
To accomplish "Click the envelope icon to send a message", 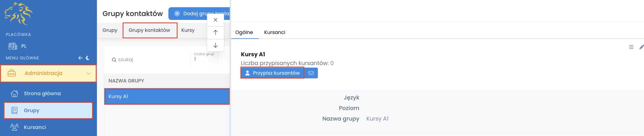I will pyautogui.click(x=311, y=73).
